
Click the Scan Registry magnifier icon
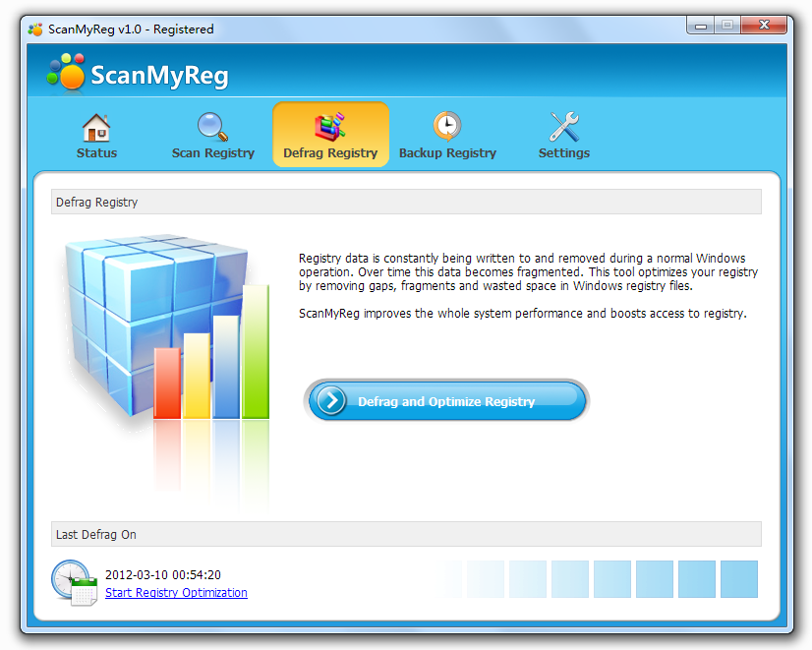click(212, 127)
